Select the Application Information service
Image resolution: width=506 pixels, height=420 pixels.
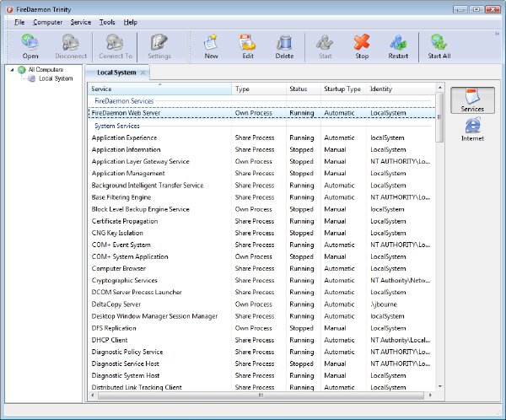coord(261,150)
